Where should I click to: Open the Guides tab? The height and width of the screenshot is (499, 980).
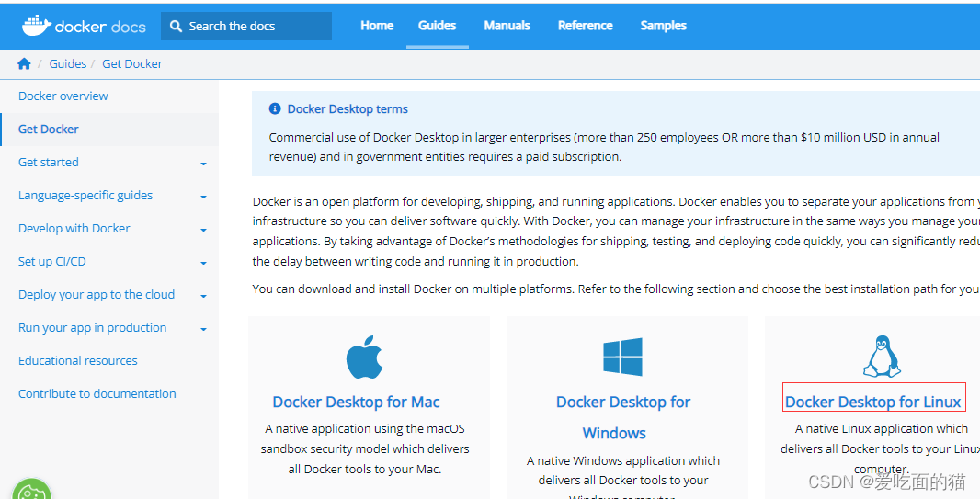(437, 26)
